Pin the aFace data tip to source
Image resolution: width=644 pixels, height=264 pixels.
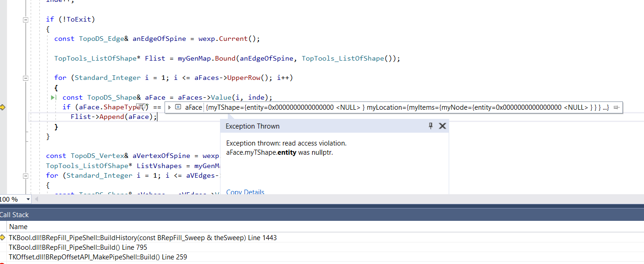tap(616, 107)
